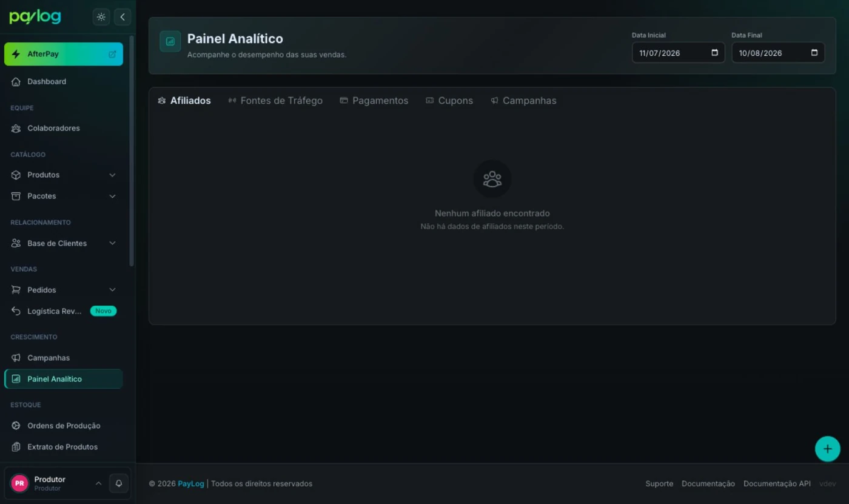The image size is (849, 504).
Task: Click the Dashboard home icon
Action: [x=16, y=81]
